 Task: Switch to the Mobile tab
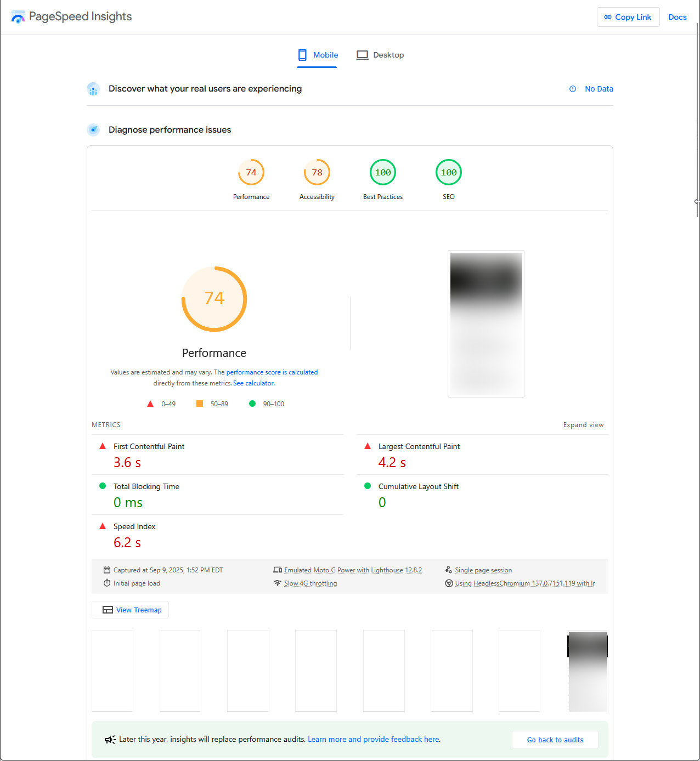tap(317, 55)
